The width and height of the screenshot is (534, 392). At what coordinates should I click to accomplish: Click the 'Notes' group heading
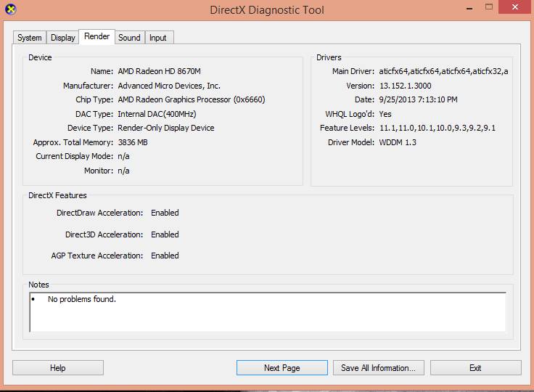click(x=38, y=285)
